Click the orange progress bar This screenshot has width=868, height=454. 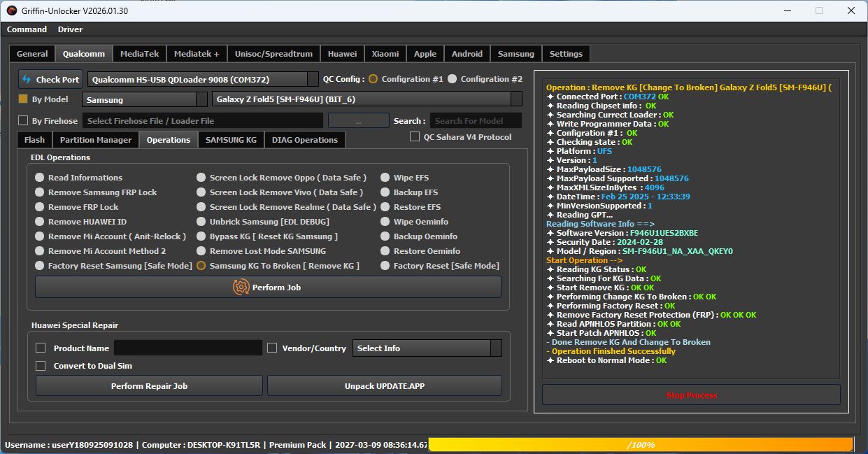pos(641,444)
